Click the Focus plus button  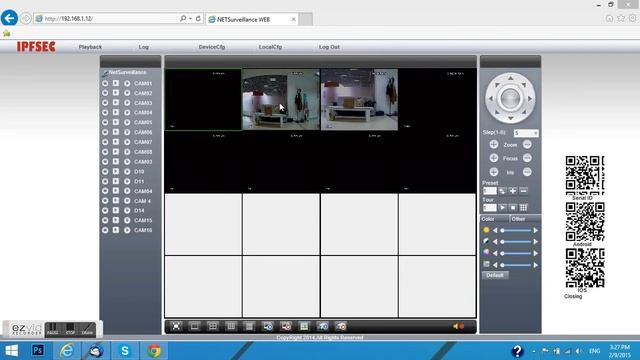point(493,158)
